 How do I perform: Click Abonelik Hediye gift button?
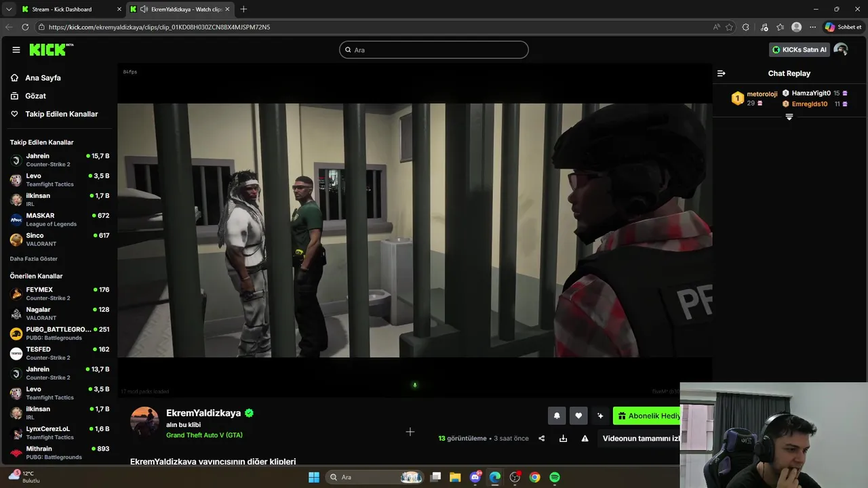coord(647,416)
